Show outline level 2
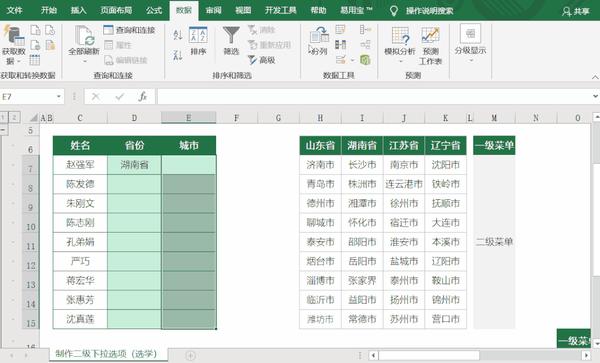The width and height of the screenshot is (600, 363). [14, 117]
